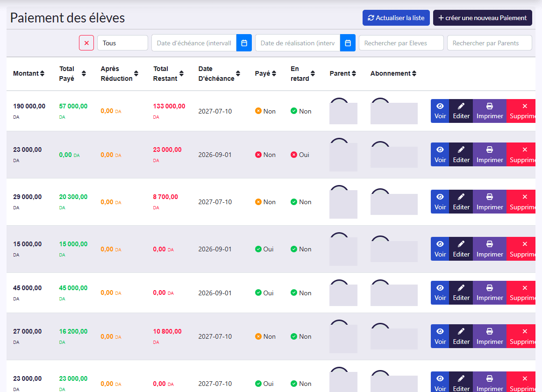542x392 pixels.
Task: Focus the Date de réalisation interval field
Action: (x=298, y=43)
